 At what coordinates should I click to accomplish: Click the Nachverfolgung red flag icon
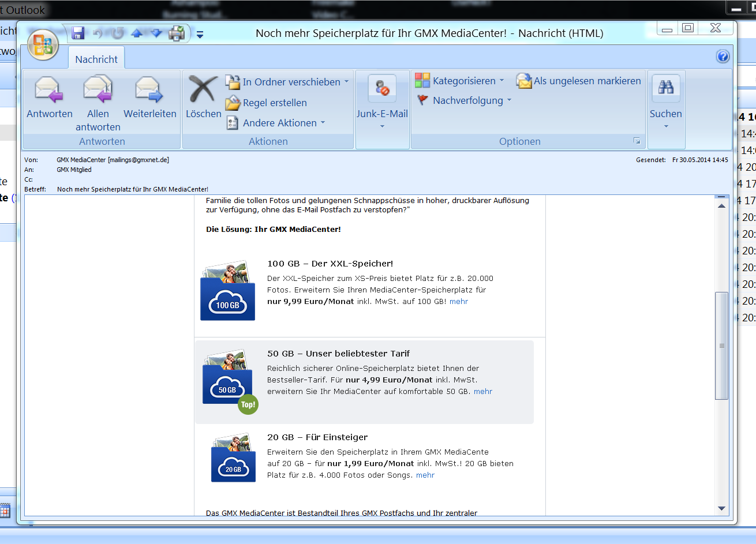pos(422,100)
